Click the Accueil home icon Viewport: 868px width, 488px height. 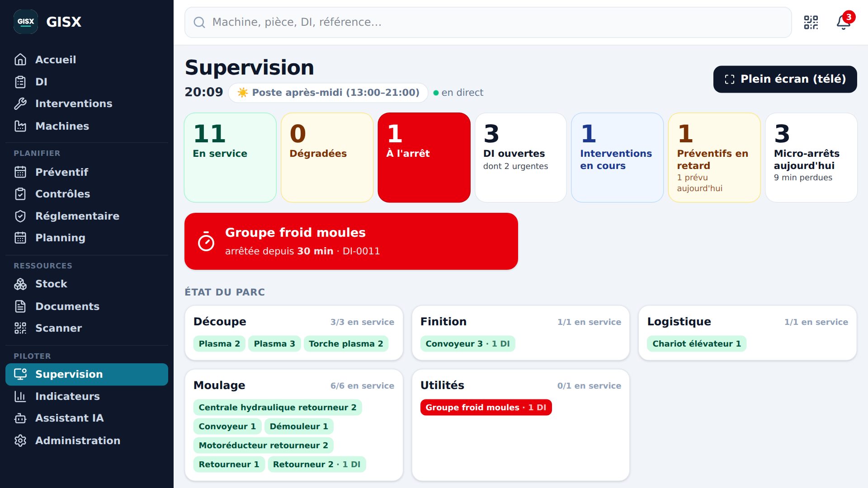(20, 60)
